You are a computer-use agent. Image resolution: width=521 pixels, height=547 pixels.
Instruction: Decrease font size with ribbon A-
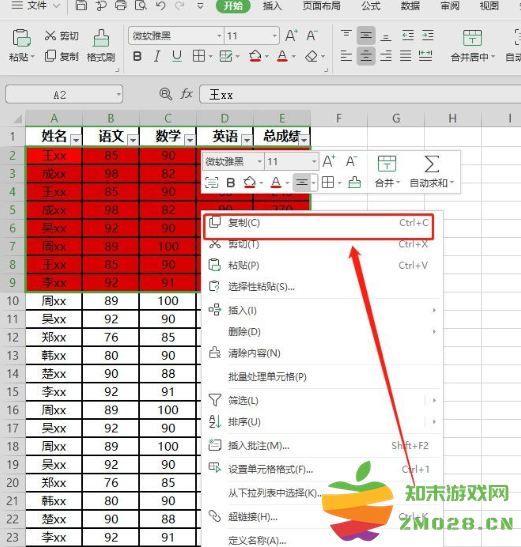(312, 36)
